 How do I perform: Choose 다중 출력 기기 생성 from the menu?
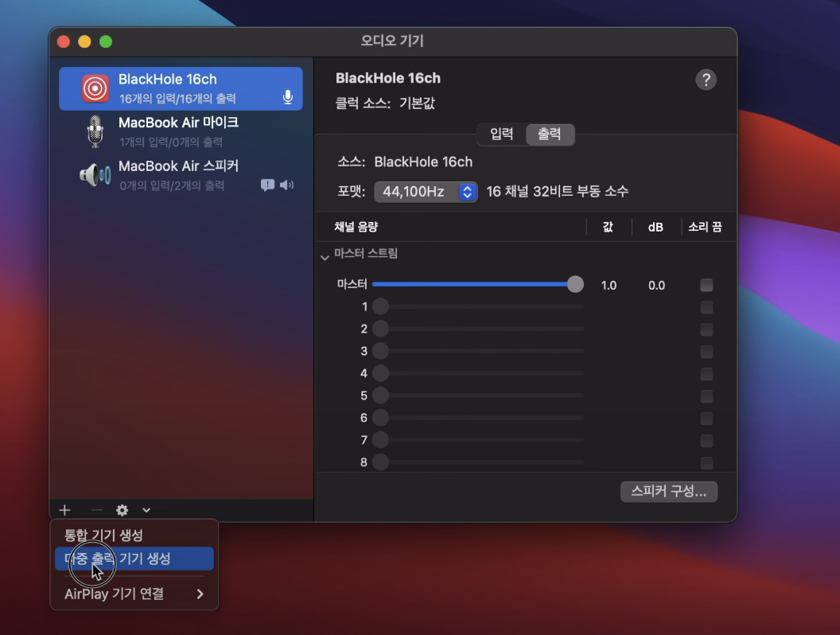[x=134, y=559]
